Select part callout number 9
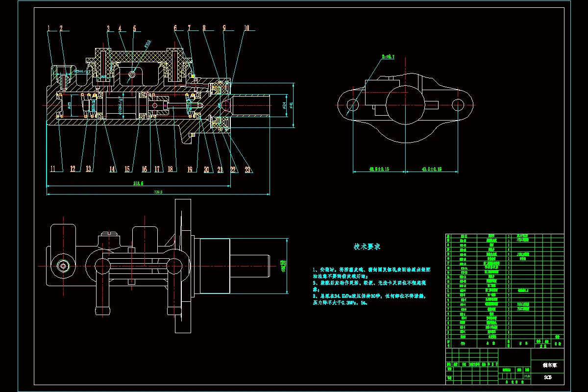588x392 pixels. coord(224,28)
